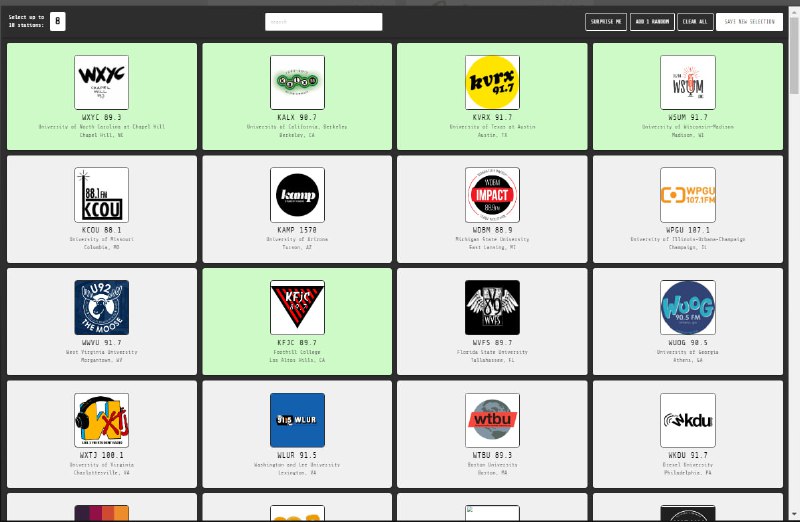Screen dimensions: 800x522
Task: Deselect the selected WSUM 91.7 station card
Action: pos(688,130)
